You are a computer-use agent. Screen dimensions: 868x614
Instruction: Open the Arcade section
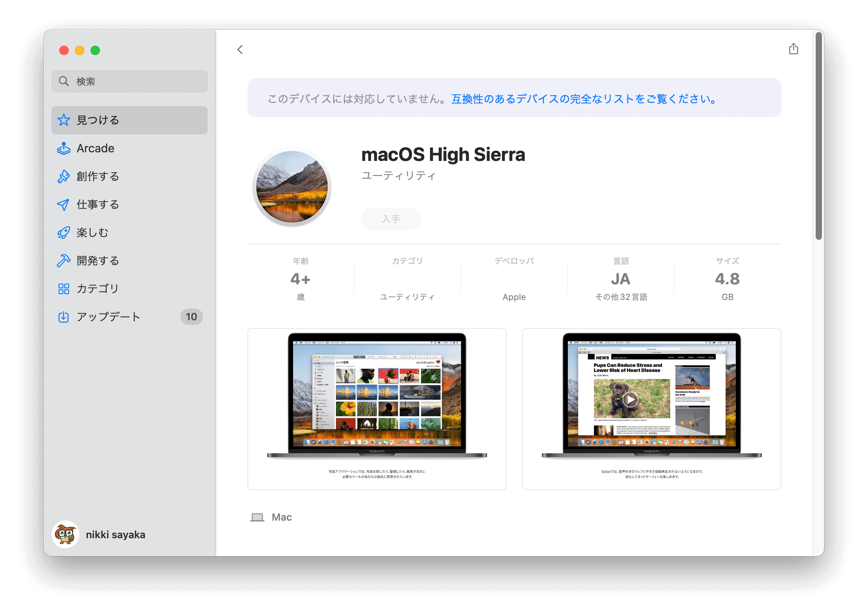130,148
